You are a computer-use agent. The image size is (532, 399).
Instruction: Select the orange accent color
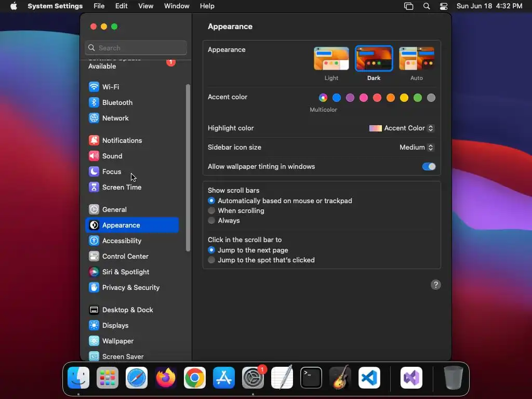(391, 98)
